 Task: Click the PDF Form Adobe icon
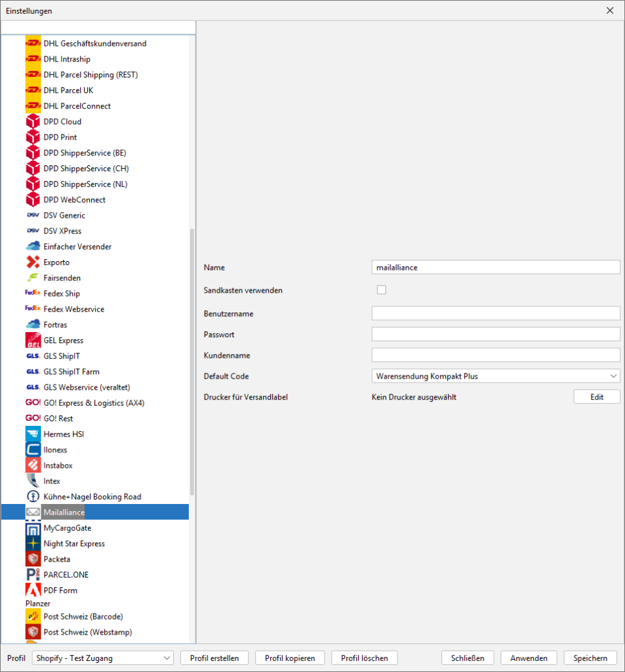coord(33,591)
